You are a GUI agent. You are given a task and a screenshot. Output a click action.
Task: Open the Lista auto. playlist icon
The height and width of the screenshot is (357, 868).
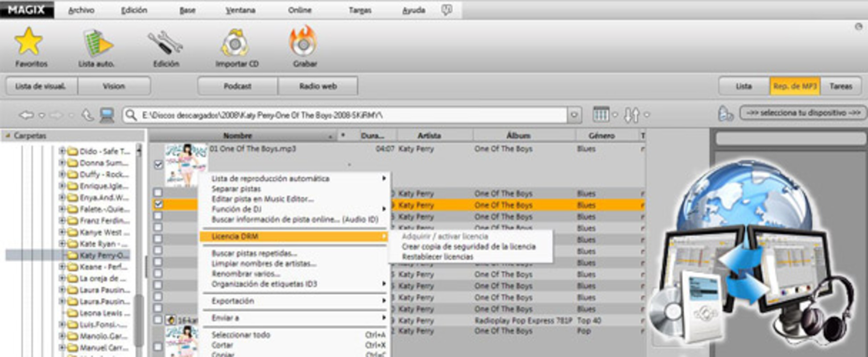98,43
